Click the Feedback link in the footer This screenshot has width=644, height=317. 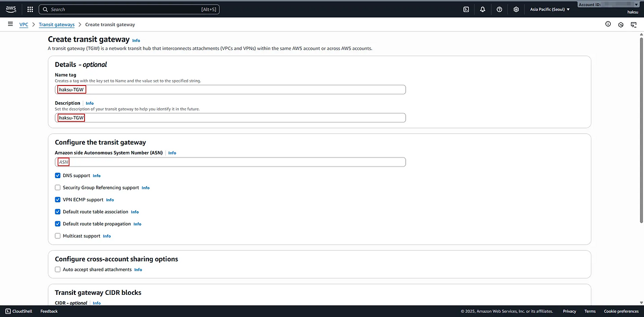click(49, 311)
